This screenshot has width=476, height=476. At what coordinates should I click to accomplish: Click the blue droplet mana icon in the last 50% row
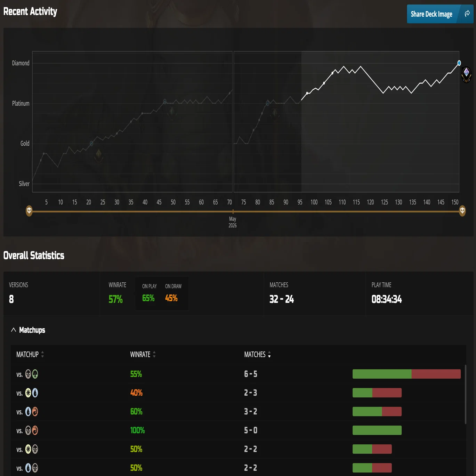[28, 468]
